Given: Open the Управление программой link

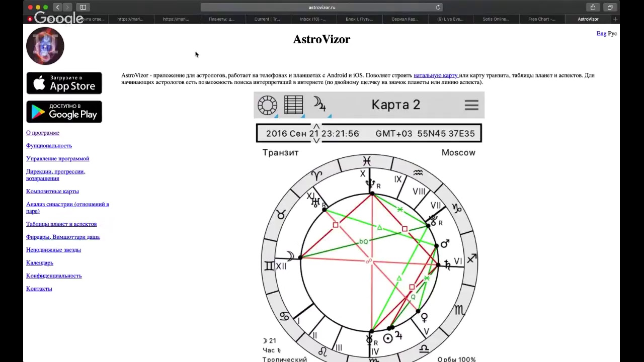Looking at the screenshot, I should (x=57, y=158).
